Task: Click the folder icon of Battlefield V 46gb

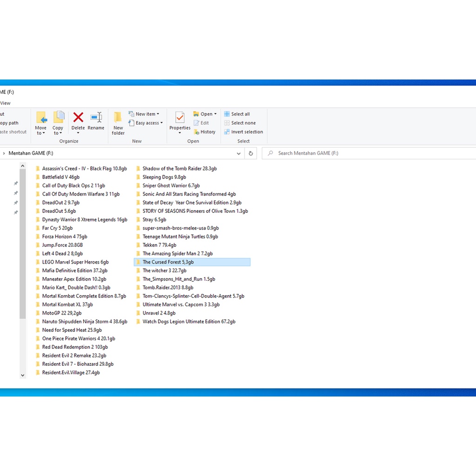Action: 38,177
